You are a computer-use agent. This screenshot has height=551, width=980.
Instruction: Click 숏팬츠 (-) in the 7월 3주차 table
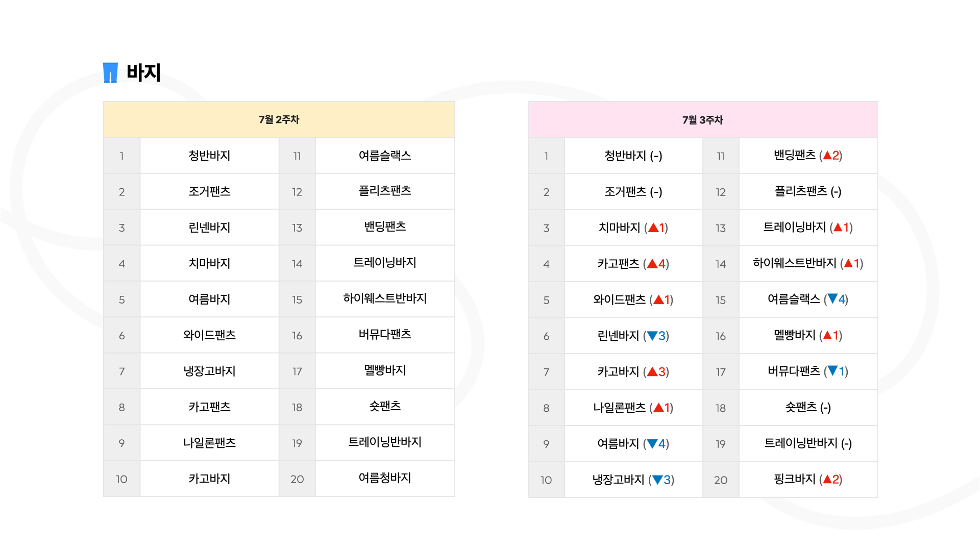(808, 407)
